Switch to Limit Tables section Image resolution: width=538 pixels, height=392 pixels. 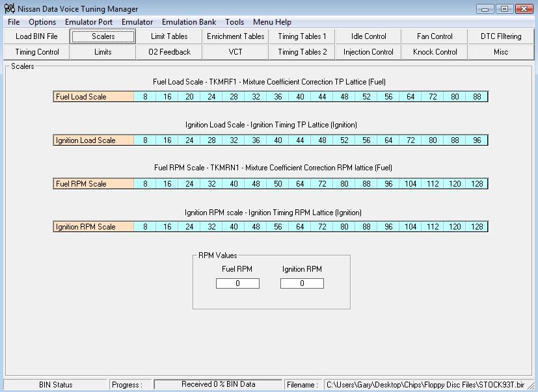169,36
